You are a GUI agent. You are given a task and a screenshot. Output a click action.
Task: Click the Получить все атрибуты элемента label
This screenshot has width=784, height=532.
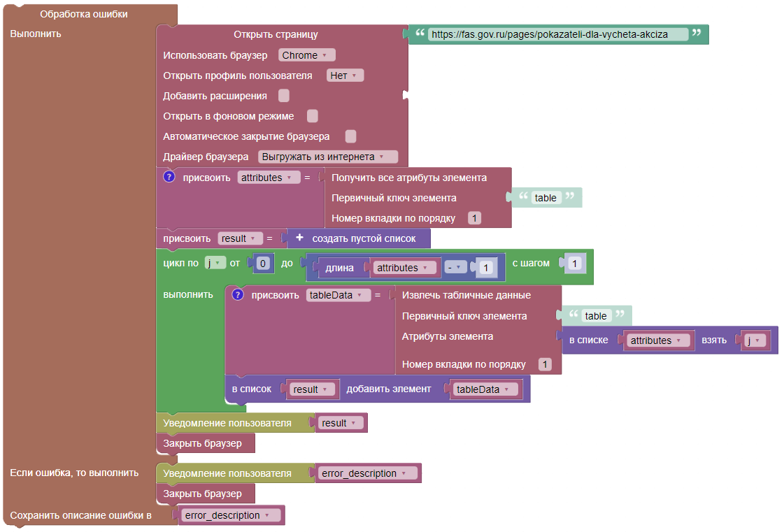click(x=409, y=178)
